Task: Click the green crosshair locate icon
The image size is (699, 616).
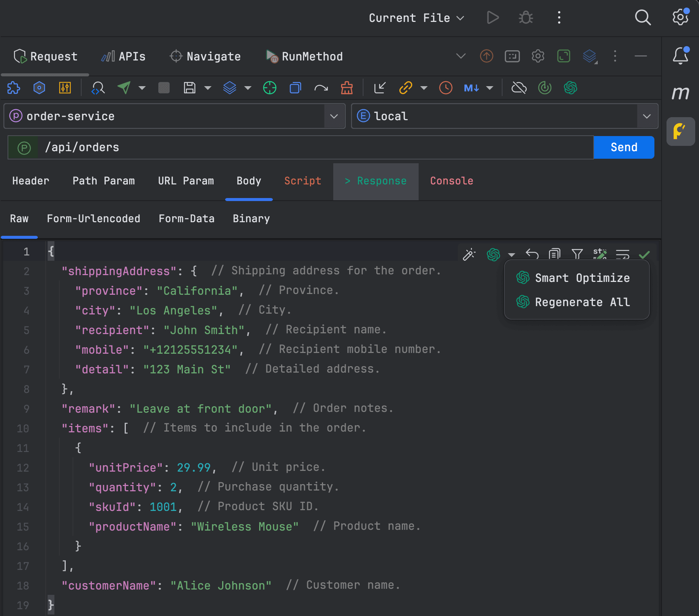Action: click(x=270, y=88)
